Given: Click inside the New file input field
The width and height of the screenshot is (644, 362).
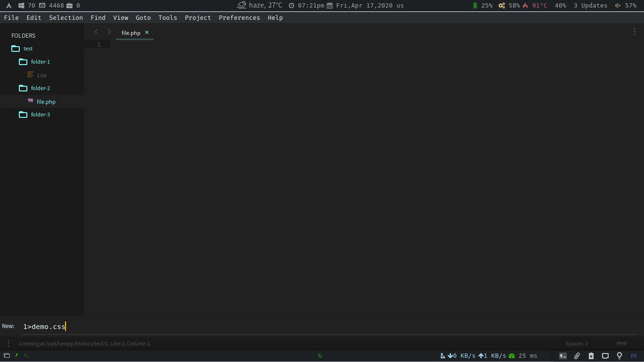Looking at the screenshot, I should [x=330, y=327].
